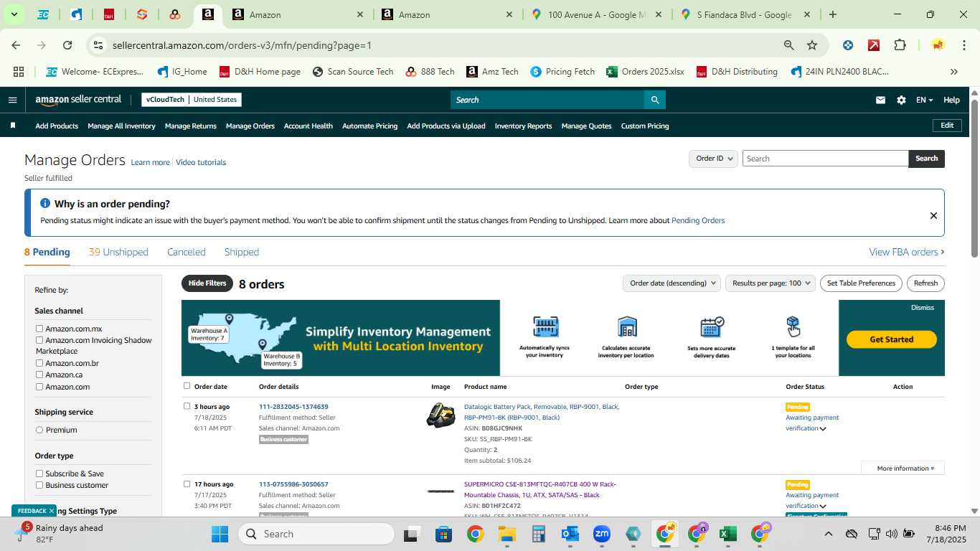Check the Subscribe & Save order type
The height and width of the screenshot is (551, 980).
click(39, 474)
